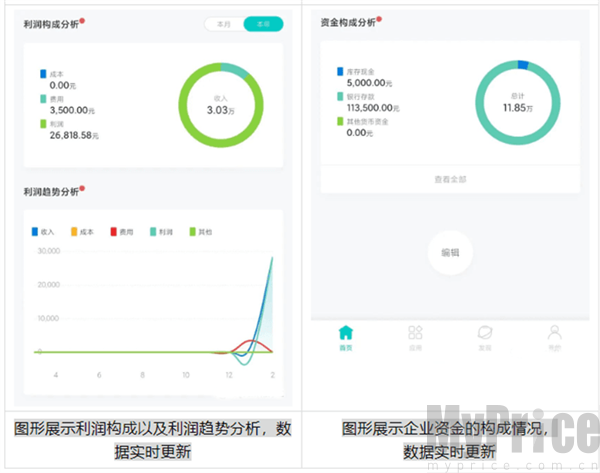The image size is (600, 473).
Task: Open the Home tab house icon
Action: 346,332
